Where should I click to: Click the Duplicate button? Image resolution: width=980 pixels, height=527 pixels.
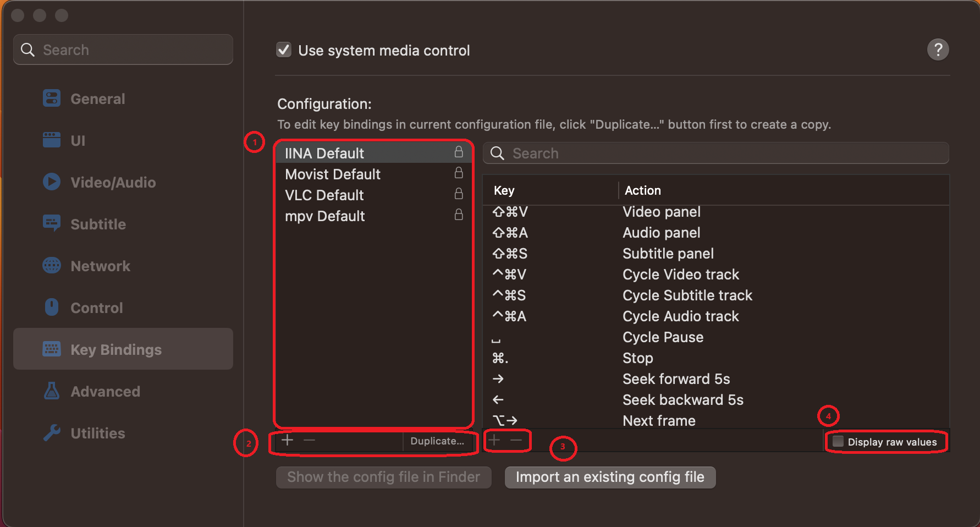point(437,441)
